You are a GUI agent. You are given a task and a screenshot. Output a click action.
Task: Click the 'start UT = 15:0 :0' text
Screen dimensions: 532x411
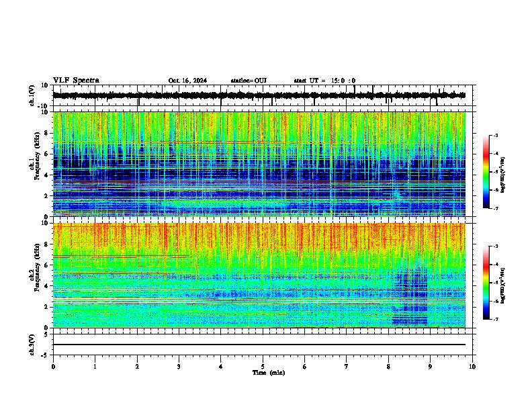point(324,81)
